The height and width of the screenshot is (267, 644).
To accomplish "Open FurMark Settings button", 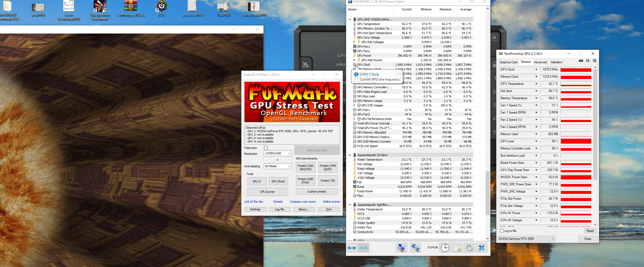I will [x=255, y=209].
